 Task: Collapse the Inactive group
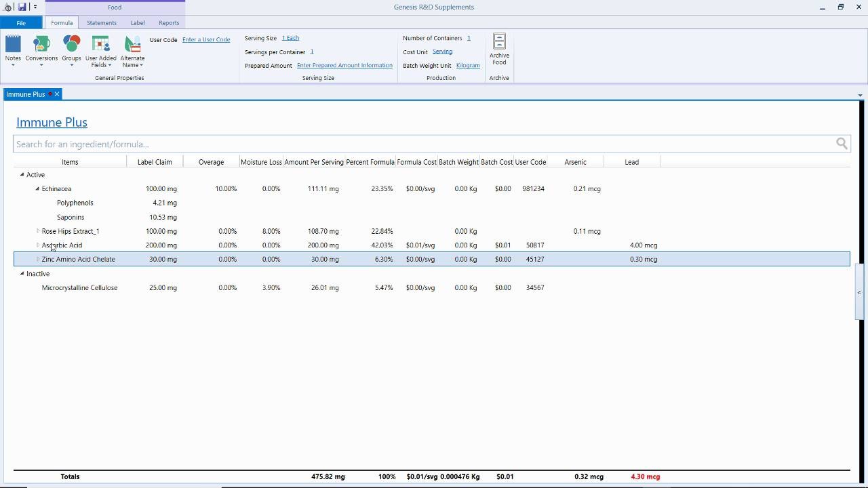[x=22, y=274]
